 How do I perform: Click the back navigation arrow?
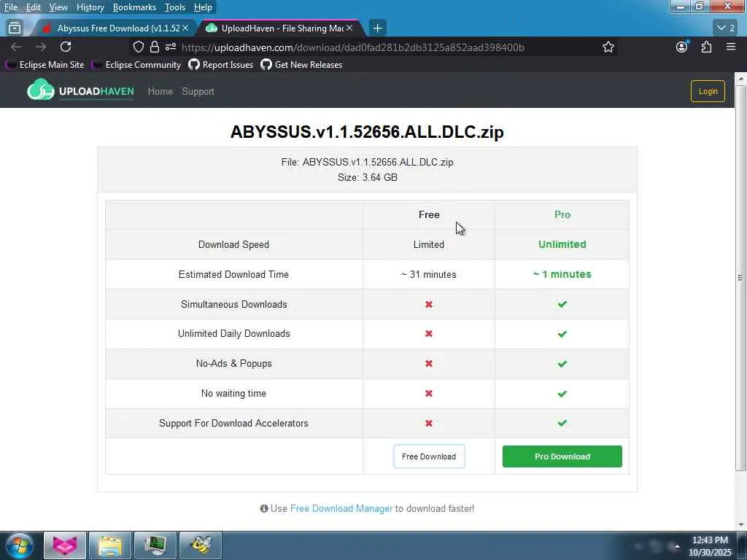(x=16, y=47)
